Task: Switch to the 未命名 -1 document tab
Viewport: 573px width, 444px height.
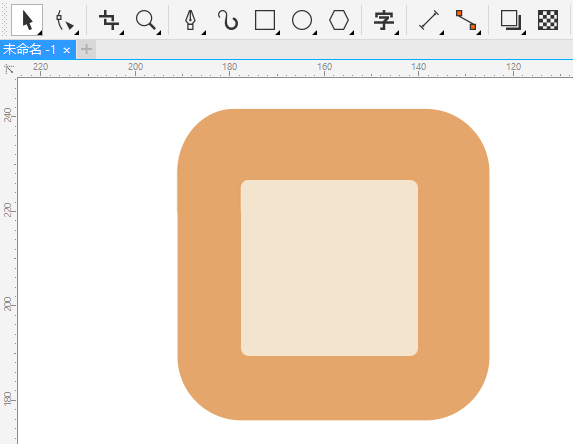Action: click(x=29, y=49)
